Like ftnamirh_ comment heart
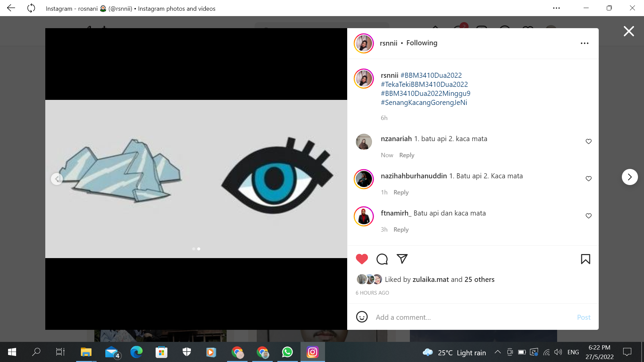 (x=588, y=216)
